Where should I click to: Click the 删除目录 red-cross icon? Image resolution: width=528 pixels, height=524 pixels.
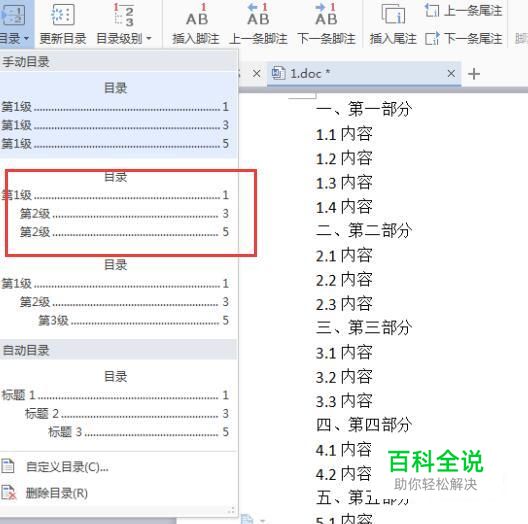pyautogui.click(x=8, y=493)
